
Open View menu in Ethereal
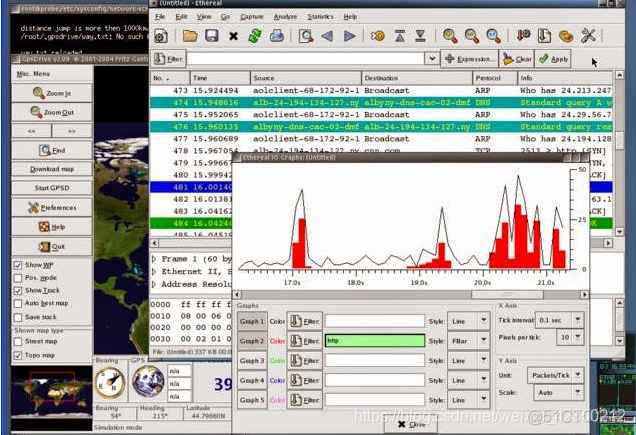click(204, 17)
